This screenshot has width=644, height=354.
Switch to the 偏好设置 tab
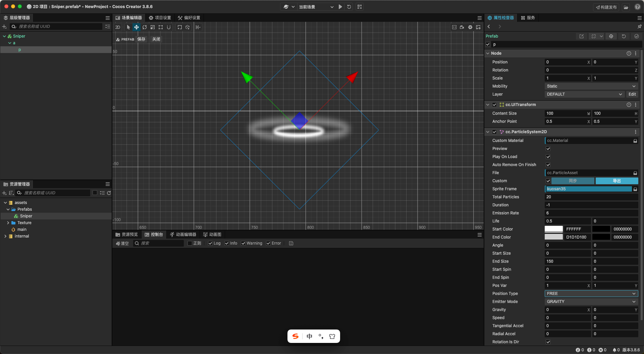coord(189,18)
